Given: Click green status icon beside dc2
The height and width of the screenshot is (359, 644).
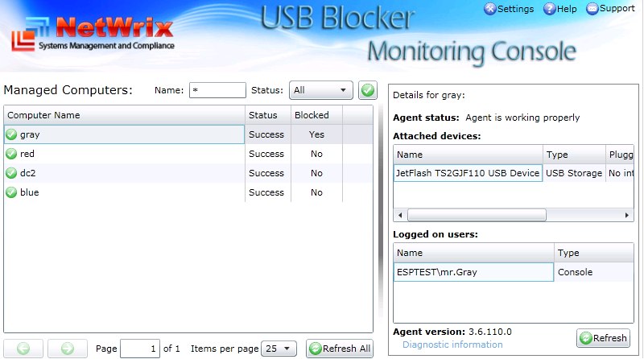Looking at the screenshot, I should [11, 173].
